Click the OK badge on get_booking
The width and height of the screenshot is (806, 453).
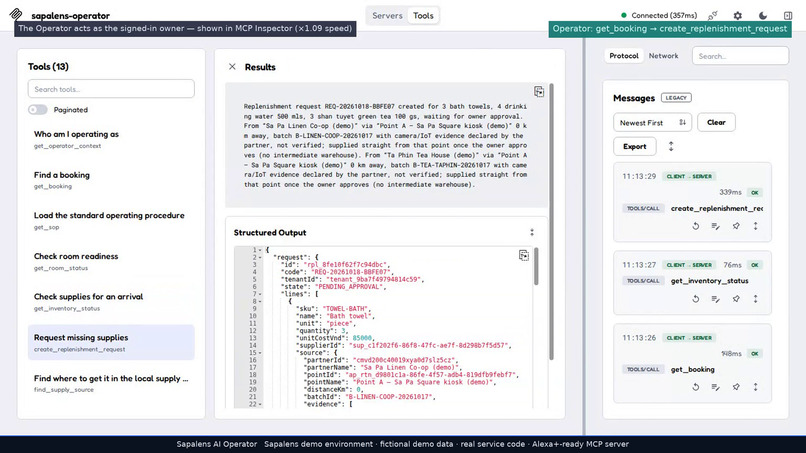click(x=755, y=354)
